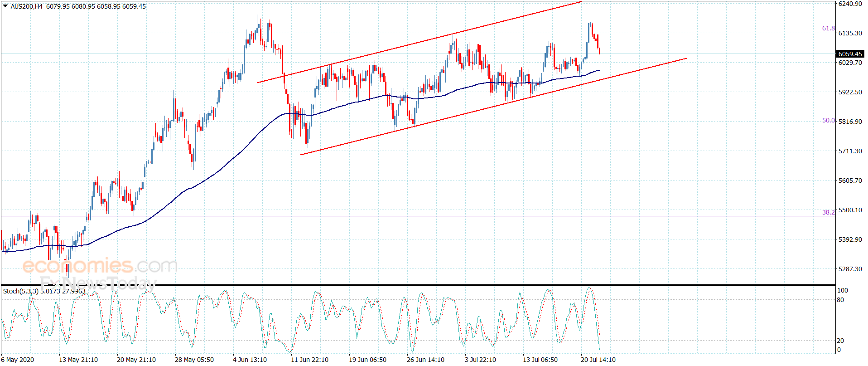
Task: Click the Stoch(5,3,3) indicator label
Action: click(21, 291)
